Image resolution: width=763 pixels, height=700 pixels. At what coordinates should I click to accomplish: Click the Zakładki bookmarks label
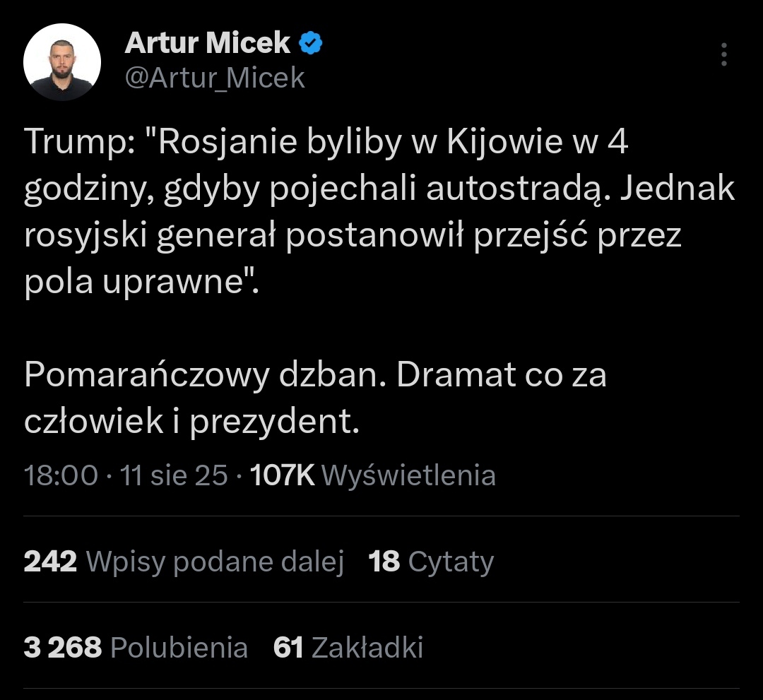coord(367,648)
